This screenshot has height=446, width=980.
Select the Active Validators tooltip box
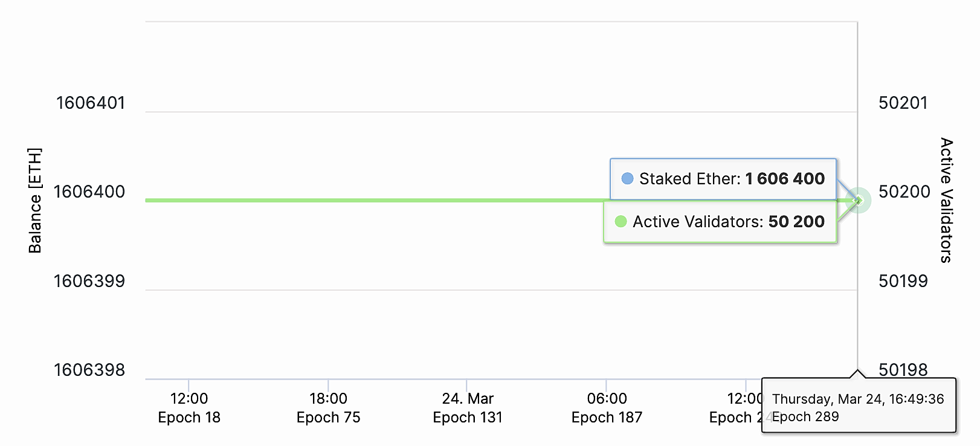click(x=720, y=222)
